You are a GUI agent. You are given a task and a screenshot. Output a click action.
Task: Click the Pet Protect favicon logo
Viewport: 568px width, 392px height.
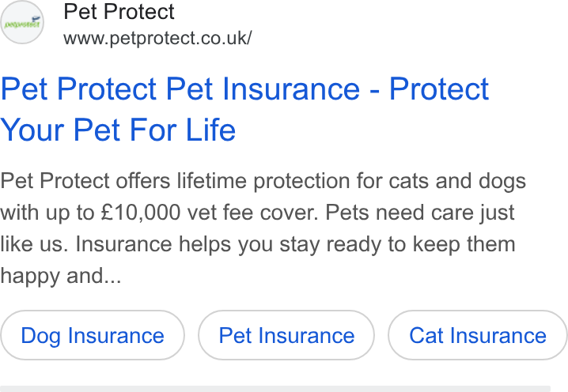21,24
